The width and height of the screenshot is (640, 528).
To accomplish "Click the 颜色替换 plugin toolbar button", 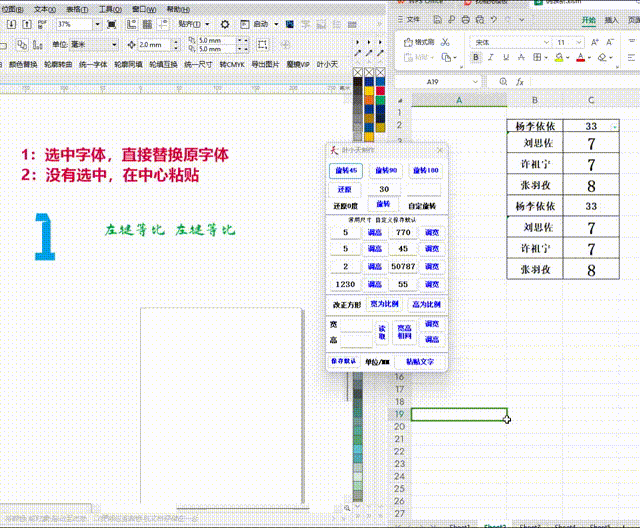I will click(23, 64).
